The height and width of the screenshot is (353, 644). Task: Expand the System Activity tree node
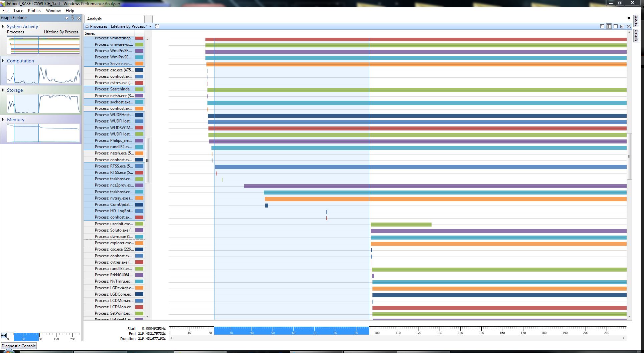(x=3, y=26)
